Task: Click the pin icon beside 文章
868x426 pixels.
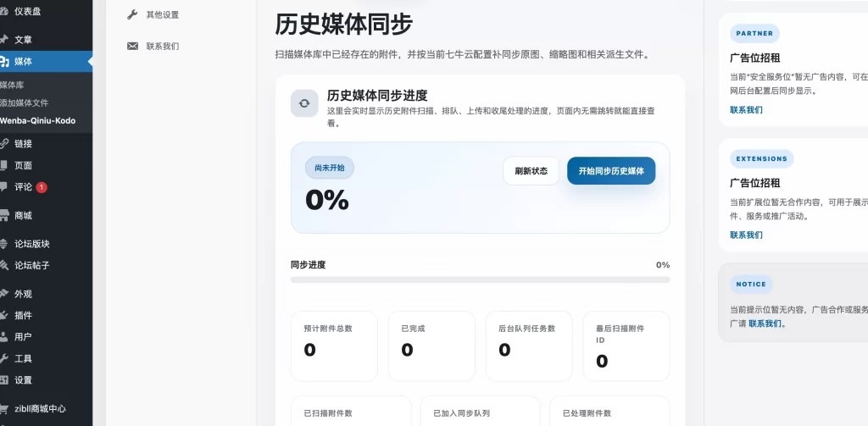Action: (x=4, y=40)
